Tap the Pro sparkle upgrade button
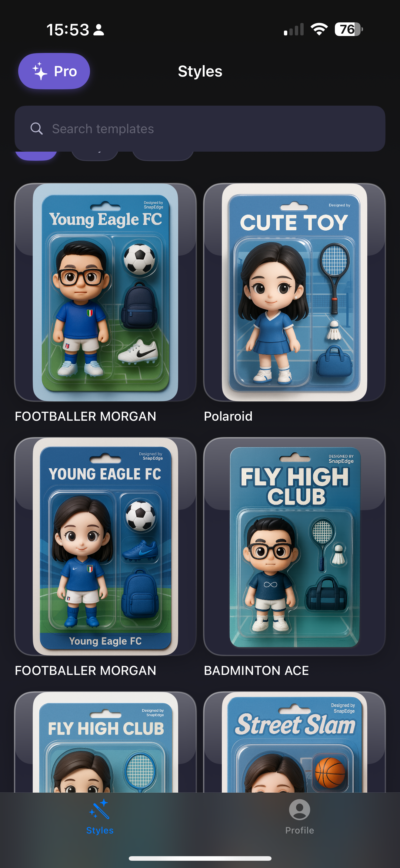400x868 pixels. tap(54, 71)
